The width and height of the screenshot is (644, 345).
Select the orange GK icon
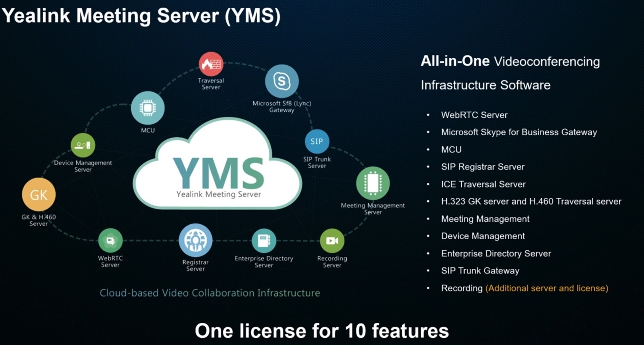tap(39, 195)
